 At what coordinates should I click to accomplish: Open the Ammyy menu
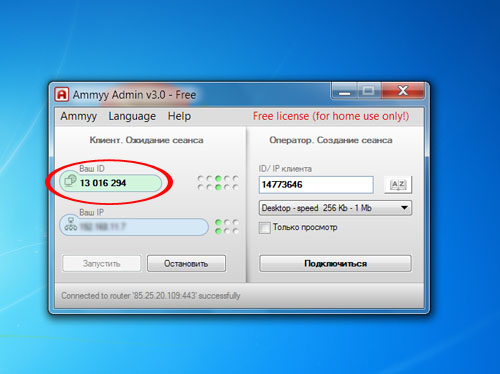(79, 116)
